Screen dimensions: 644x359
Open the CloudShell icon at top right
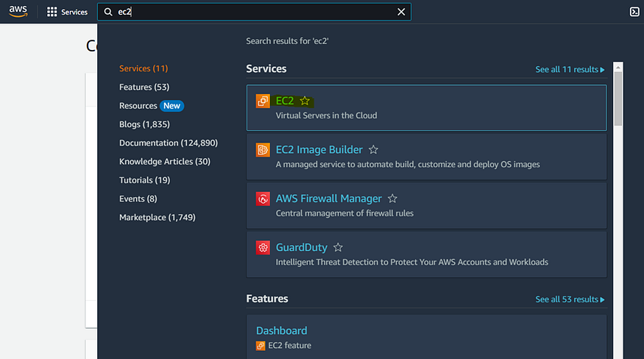634,12
